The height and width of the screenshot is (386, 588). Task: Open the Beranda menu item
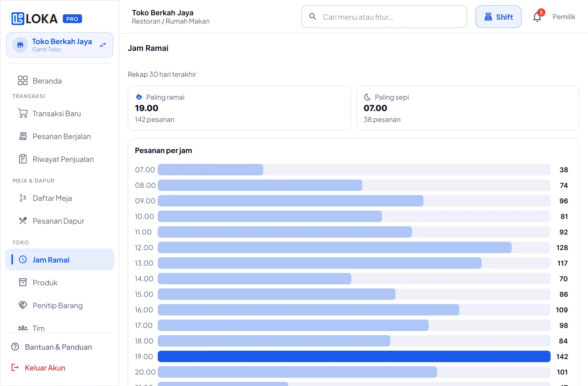click(60, 81)
